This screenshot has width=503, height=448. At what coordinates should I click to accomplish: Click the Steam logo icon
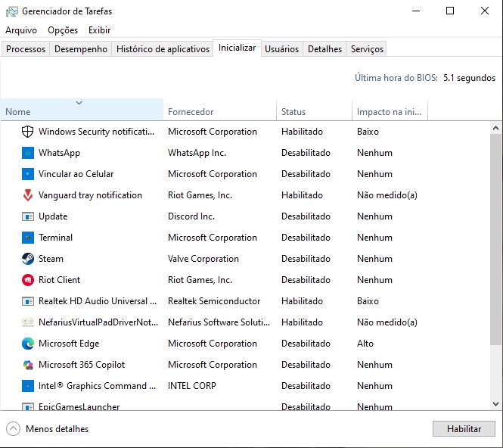(x=27, y=259)
